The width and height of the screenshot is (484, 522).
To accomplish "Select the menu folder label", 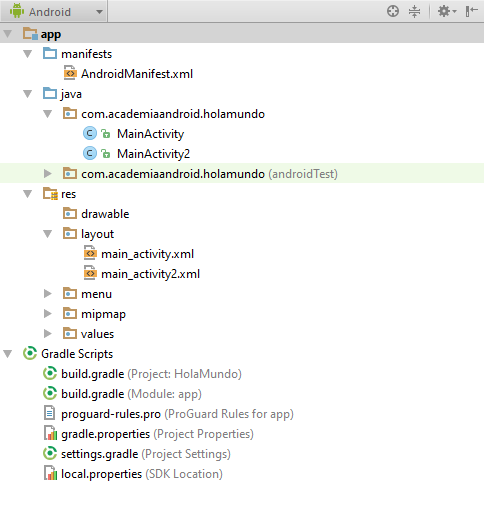I will [x=96, y=294].
